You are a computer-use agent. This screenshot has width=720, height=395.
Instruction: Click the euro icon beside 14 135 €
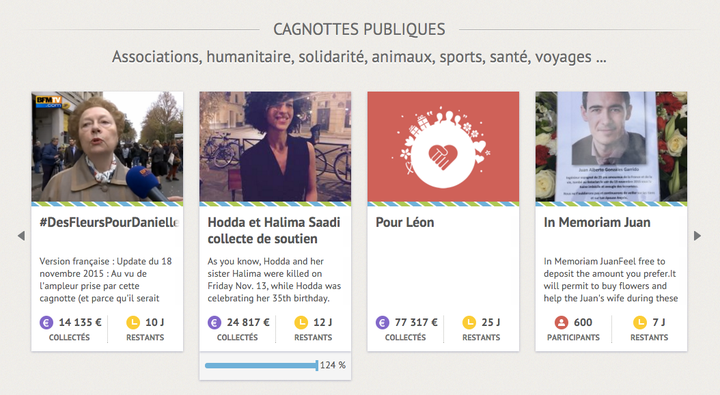point(46,322)
